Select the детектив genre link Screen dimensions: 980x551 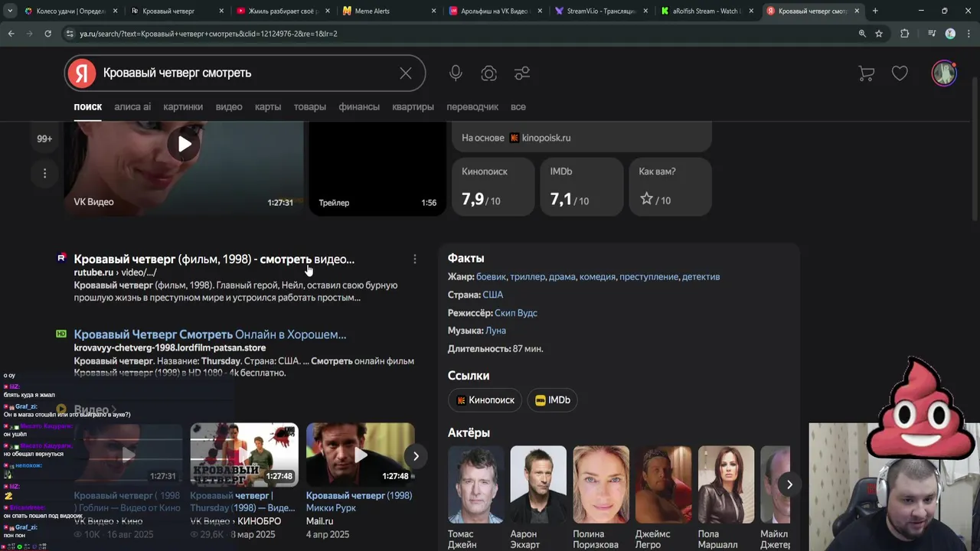click(x=701, y=276)
